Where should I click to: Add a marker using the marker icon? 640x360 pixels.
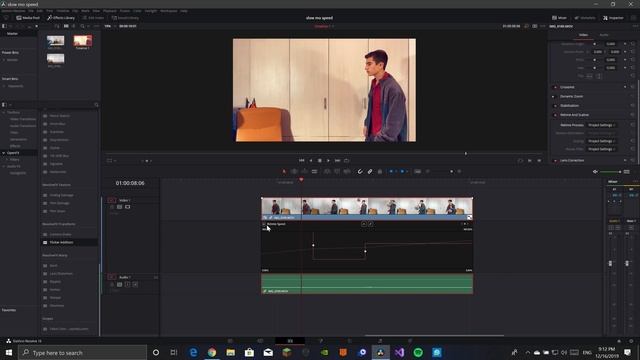click(x=402, y=171)
